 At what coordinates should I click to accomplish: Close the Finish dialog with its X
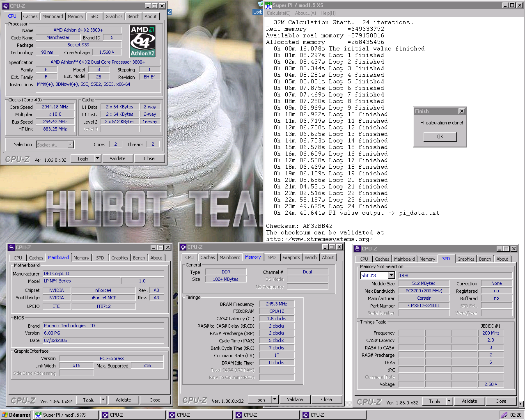[x=462, y=111]
